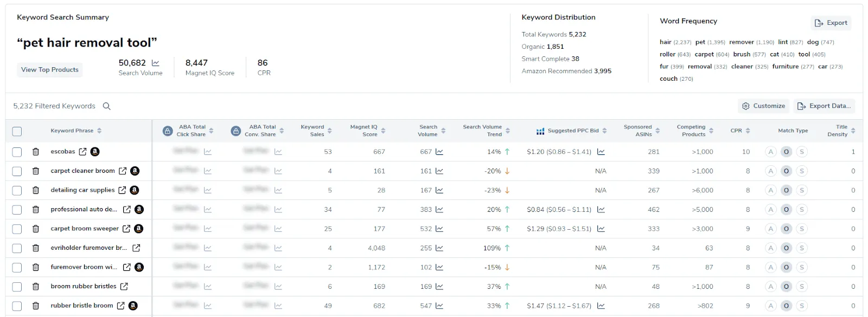
Task: Open search volume chart beside 50,682
Action: [156, 63]
